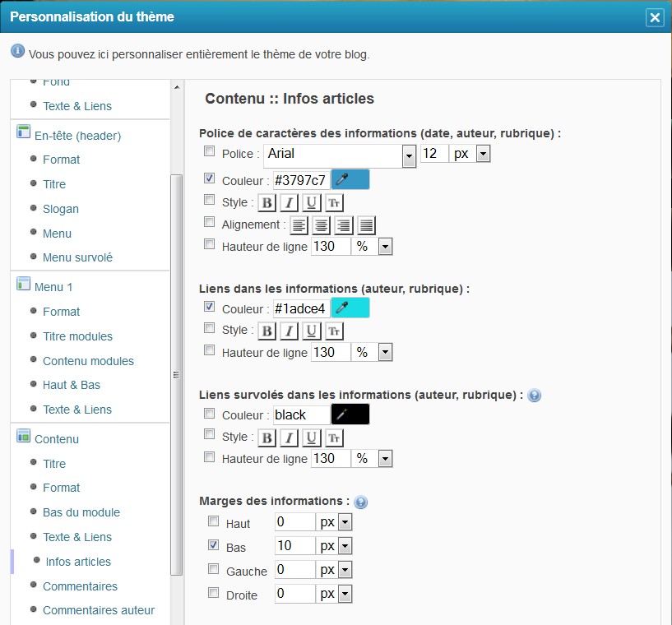Open font size px unit dropdown
Viewport: 672px width, 625px height.
coord(483,154)
